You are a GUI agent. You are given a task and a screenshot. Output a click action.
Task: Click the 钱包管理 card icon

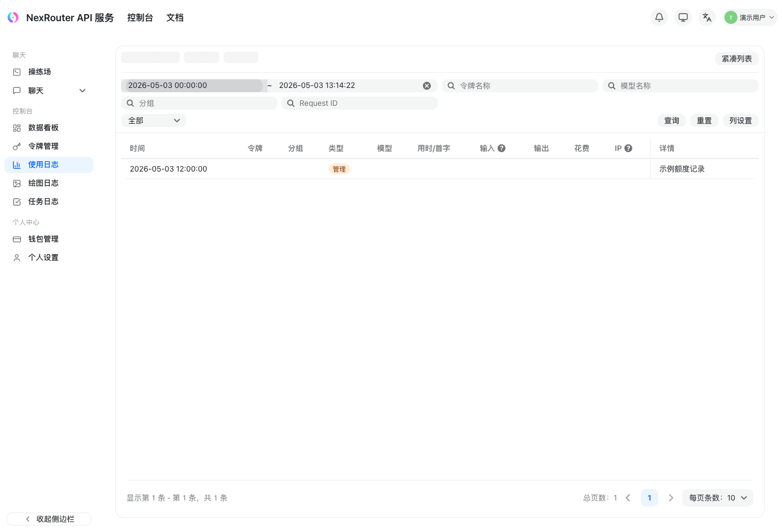tap(17, 239)
